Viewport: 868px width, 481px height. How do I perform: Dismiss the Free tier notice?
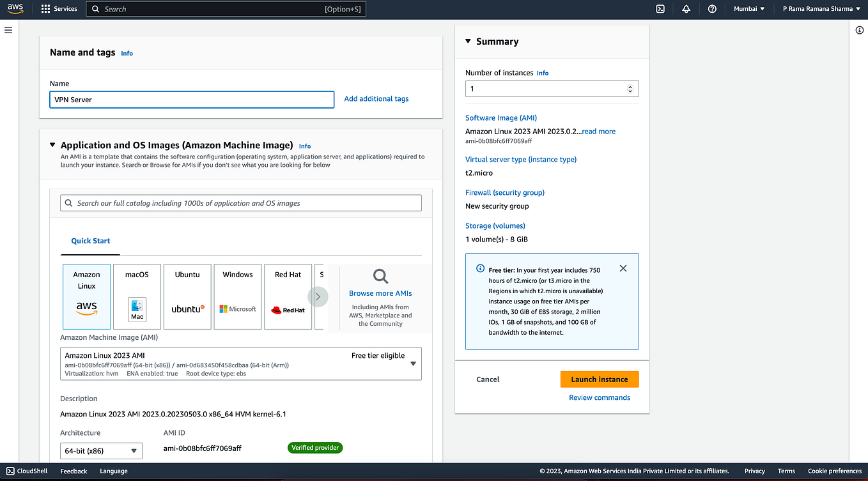[623, 268]
